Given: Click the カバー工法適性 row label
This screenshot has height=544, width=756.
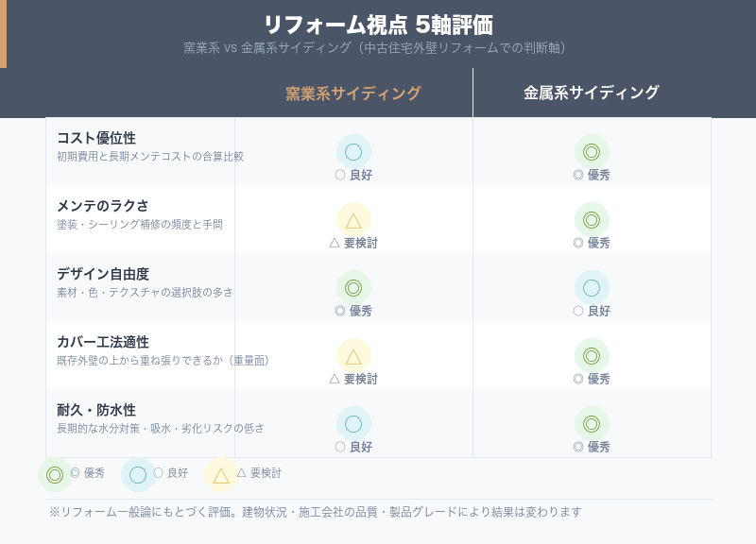Looking at the screenshot, I should click(103, 342).
